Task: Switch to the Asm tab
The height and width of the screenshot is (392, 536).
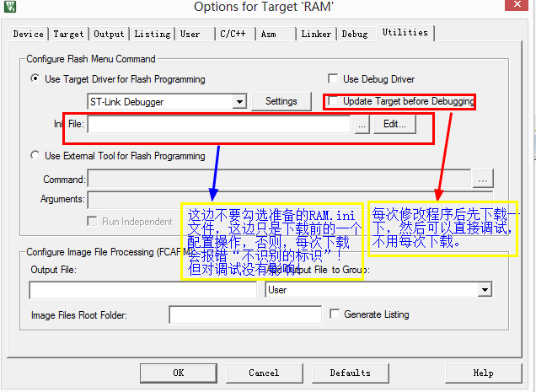Action: [276, 34]
